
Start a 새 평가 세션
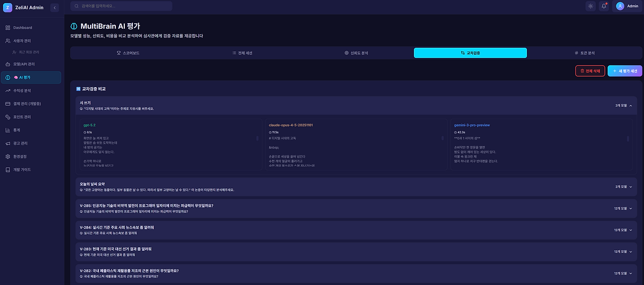[x=625, y=71]
